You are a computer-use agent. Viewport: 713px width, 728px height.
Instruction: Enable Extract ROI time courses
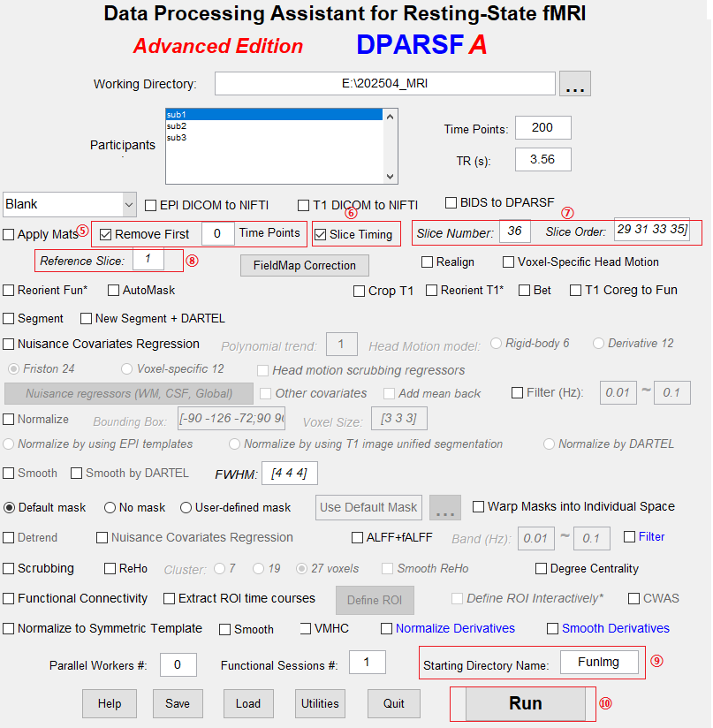pyautogui.click(x=170, y=599)
